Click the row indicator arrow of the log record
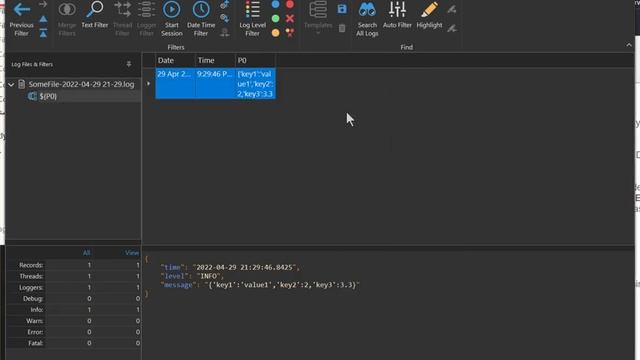 pos(149,84)
